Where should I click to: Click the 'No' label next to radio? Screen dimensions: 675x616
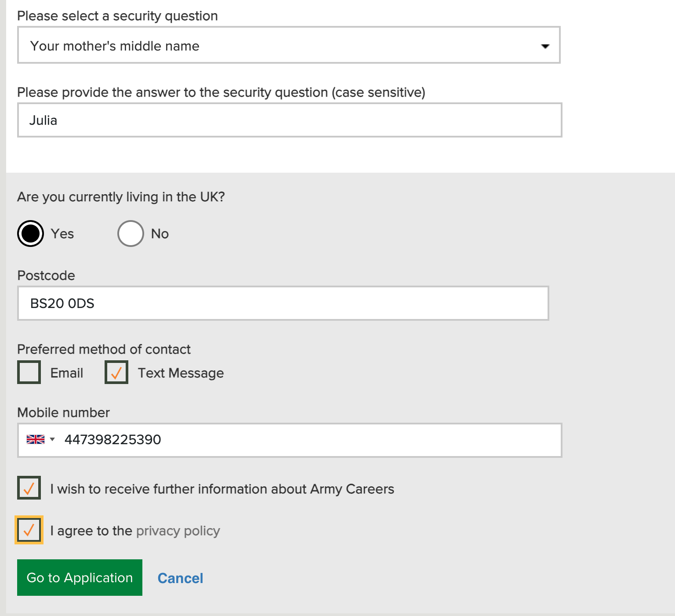(x=160, y=234)
